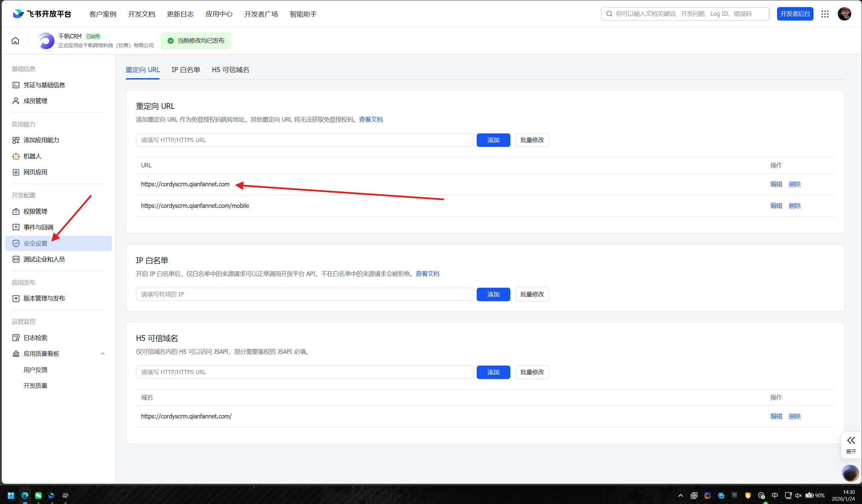Image resolution: width=862 pixels, height=504 pixels.
Task: Collapse 应用质量看板 chevron
Action: (102, 353)
